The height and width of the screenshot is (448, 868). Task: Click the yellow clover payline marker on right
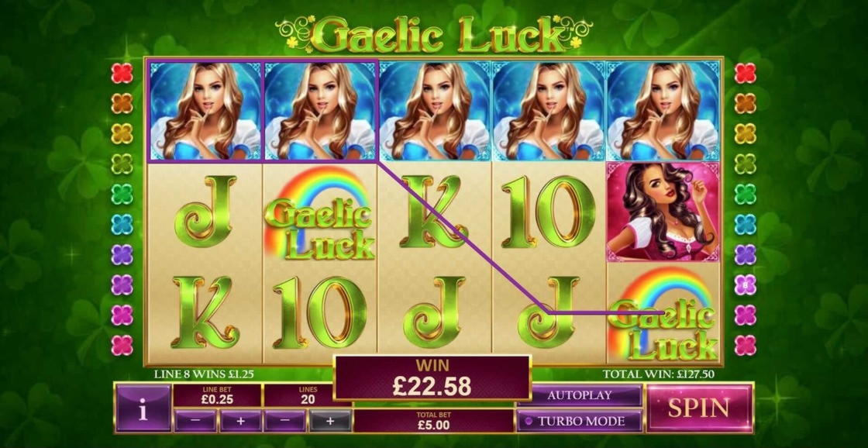745,133
